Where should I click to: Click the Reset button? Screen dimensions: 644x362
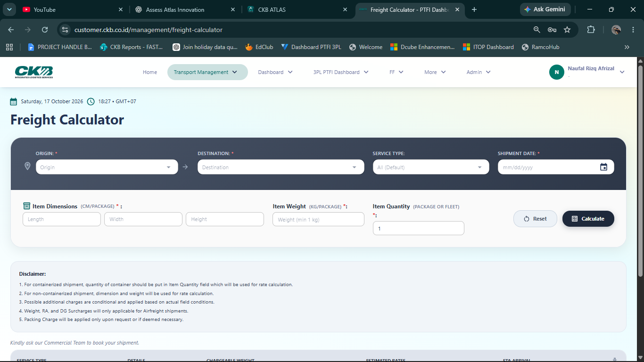coord(535,219)
